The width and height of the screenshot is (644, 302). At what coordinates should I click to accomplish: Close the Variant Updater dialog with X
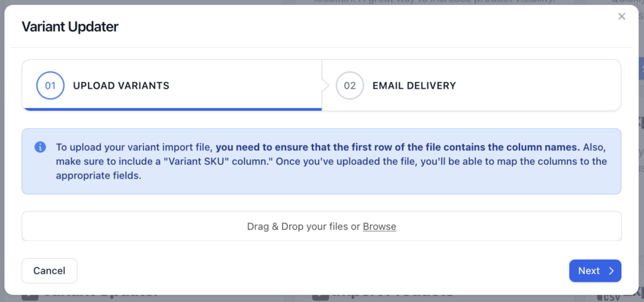tap(621, 16)
